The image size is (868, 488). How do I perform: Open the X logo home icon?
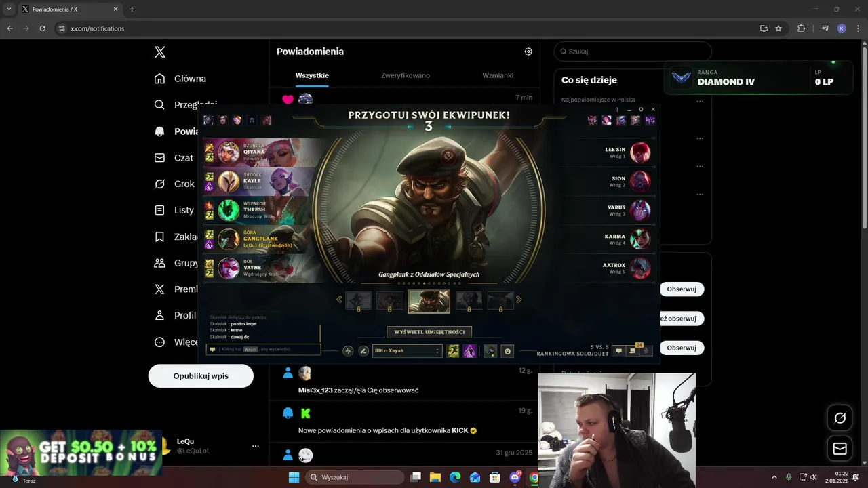coord(160,52)
